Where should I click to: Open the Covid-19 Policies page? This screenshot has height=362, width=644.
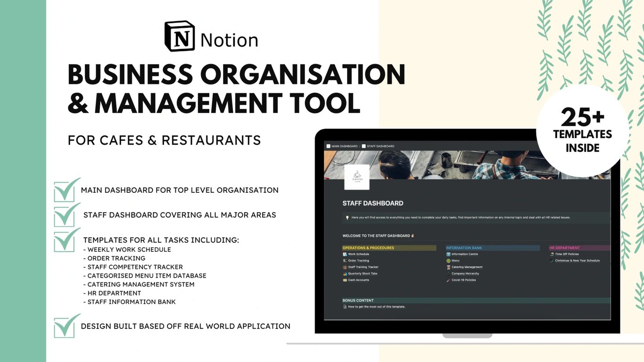click(x=464, y=280)
